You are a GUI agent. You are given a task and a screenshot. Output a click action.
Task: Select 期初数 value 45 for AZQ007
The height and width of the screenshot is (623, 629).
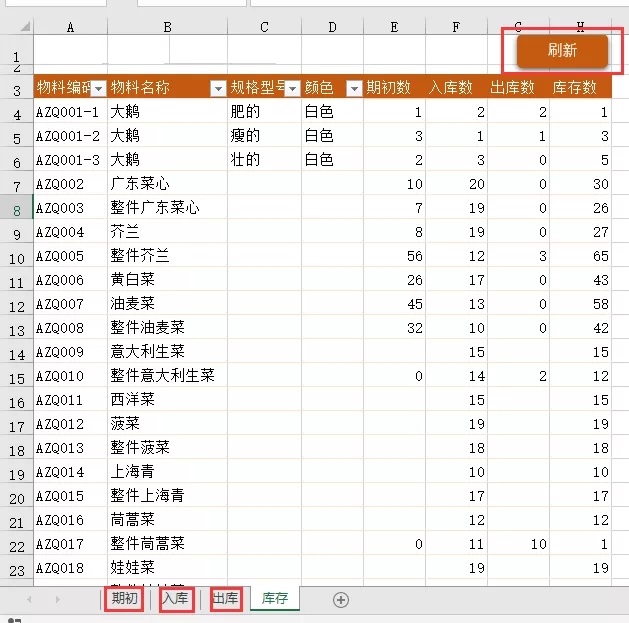click(x=394, y=303)
